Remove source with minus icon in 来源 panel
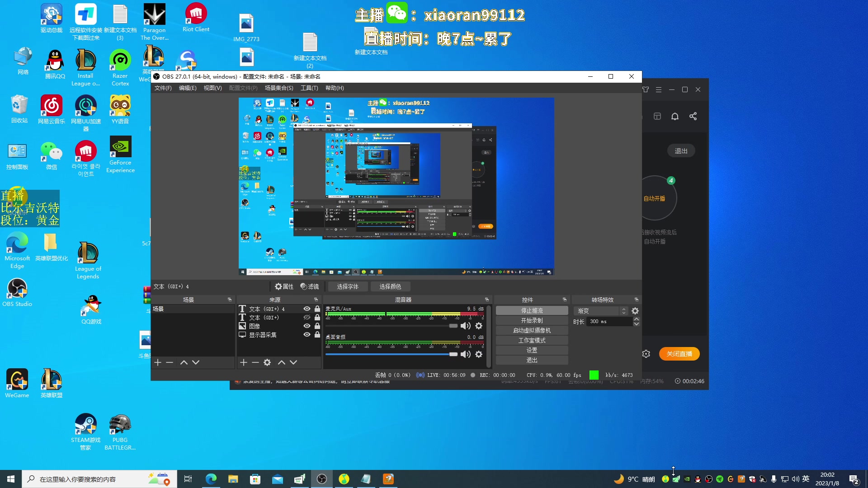 pyautogui.click(x=255, y=362)
